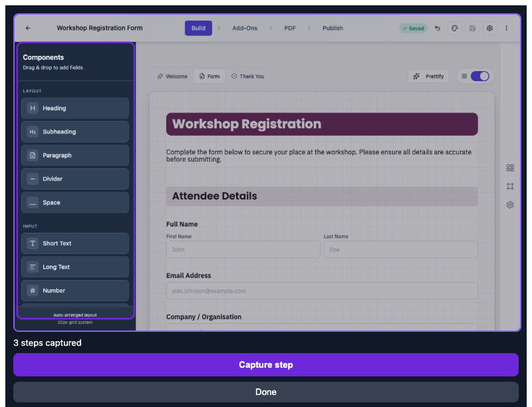Select the intro paragraph about securing your place
The height and width of the screenshot is (407, 532).
click(x=319, y=156)
